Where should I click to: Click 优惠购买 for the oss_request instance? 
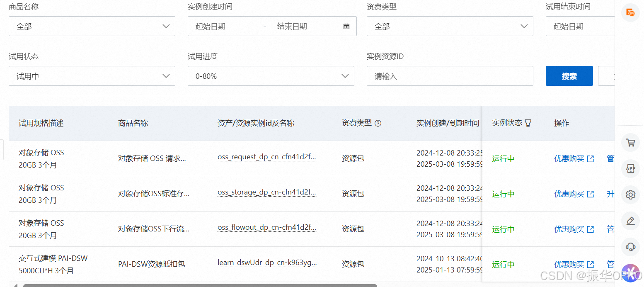point(569,159)
